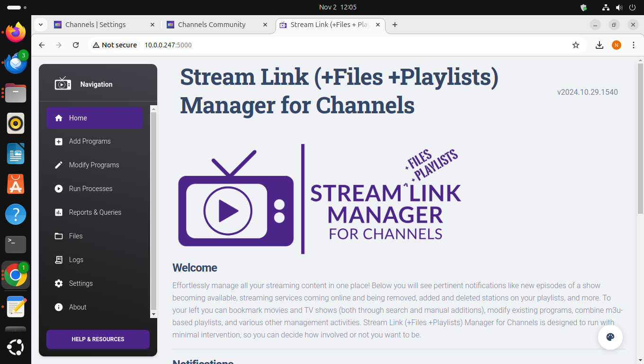The image size is (644, 364).
Task: Click the Logs icon in sidebar
Action: point(59,260)
